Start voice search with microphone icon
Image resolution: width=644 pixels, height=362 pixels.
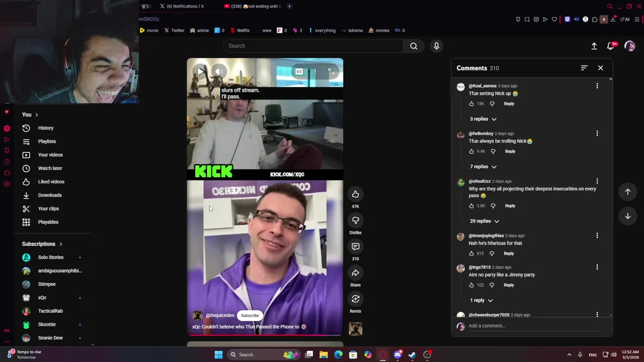(436, 46)
